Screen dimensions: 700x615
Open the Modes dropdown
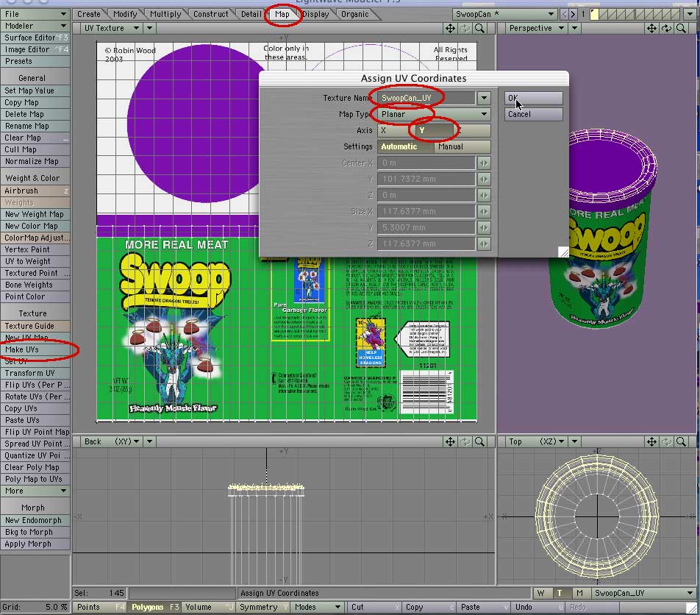[318, 607]
